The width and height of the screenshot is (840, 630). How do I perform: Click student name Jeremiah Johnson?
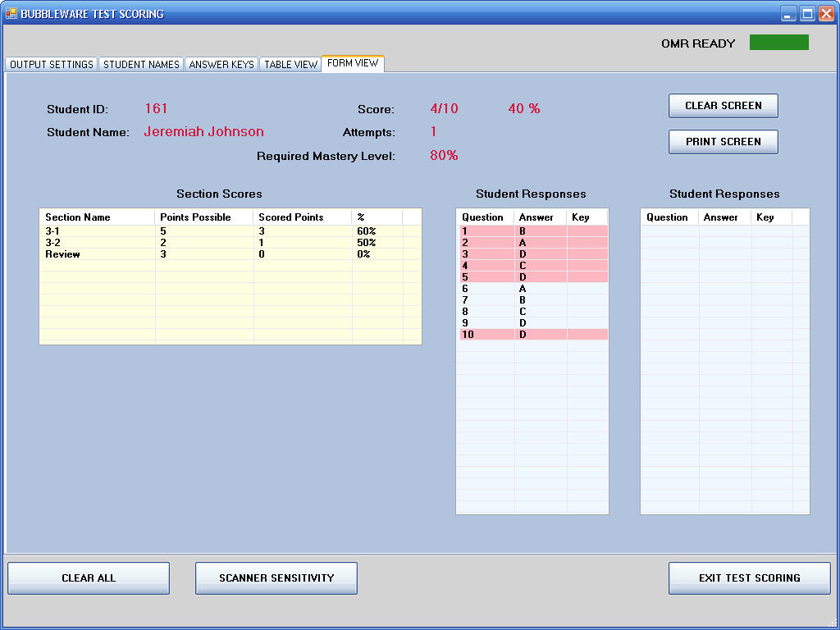(203, 132)
